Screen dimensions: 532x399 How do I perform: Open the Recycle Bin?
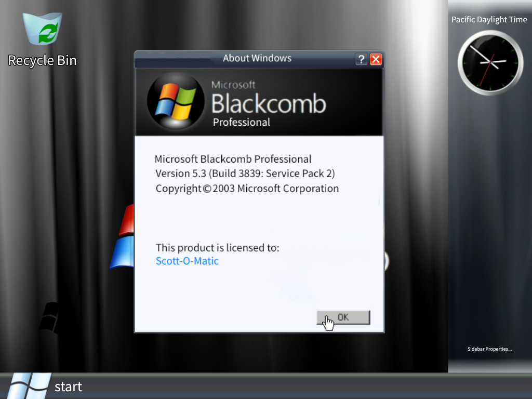click(42, 29)
